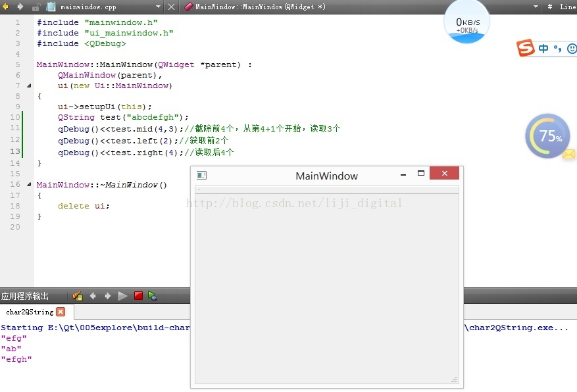Click the #include <QDebug> line
This screenshot has width=577, height=392.
(82, 44)
